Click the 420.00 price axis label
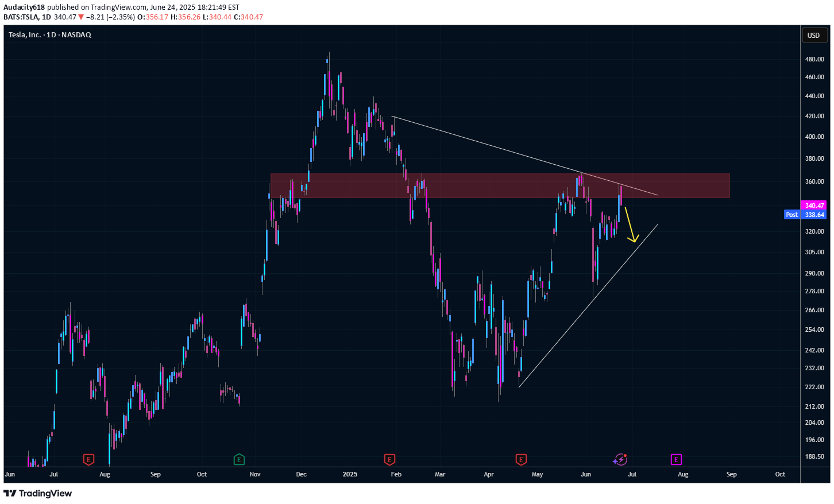 814,116
